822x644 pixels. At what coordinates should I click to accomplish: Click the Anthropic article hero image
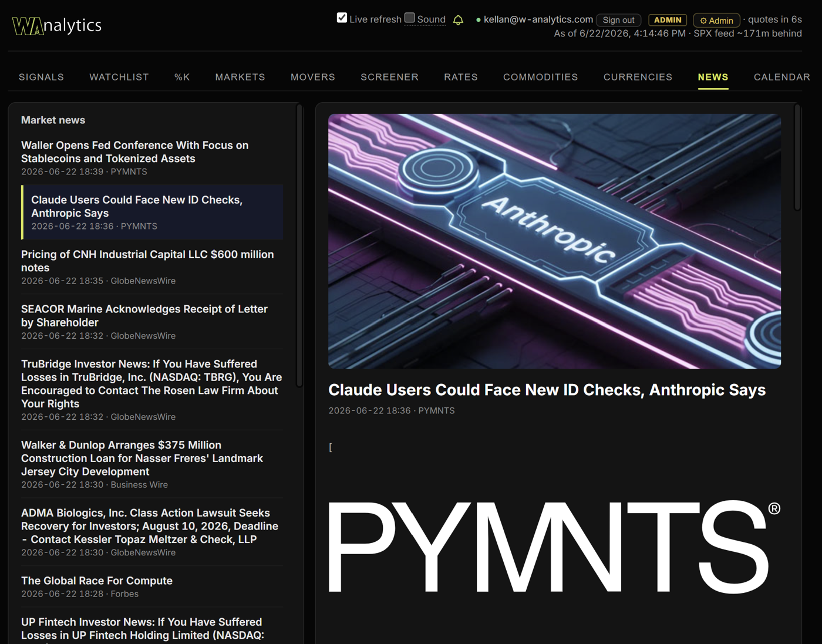[x=554, y=241]
